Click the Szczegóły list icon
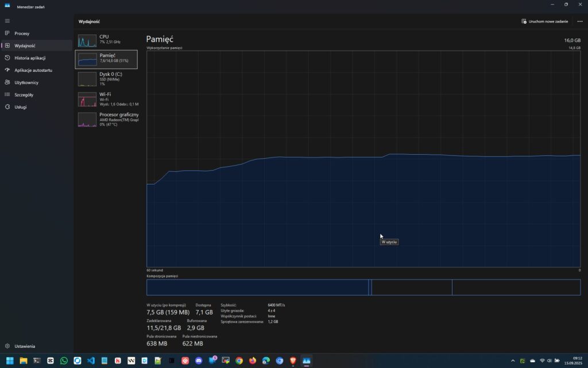Viewport: 588px width, 368px height. pos(7,94)
